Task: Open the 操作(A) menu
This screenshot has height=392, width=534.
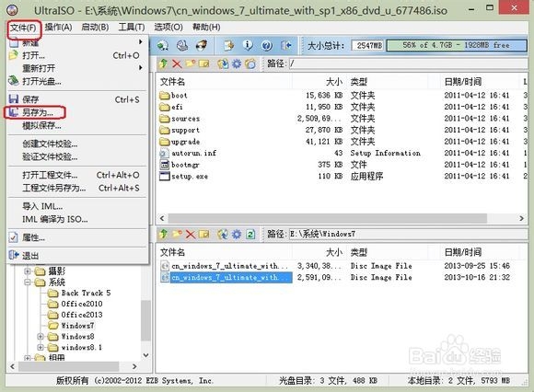Action: pos(59,28)
